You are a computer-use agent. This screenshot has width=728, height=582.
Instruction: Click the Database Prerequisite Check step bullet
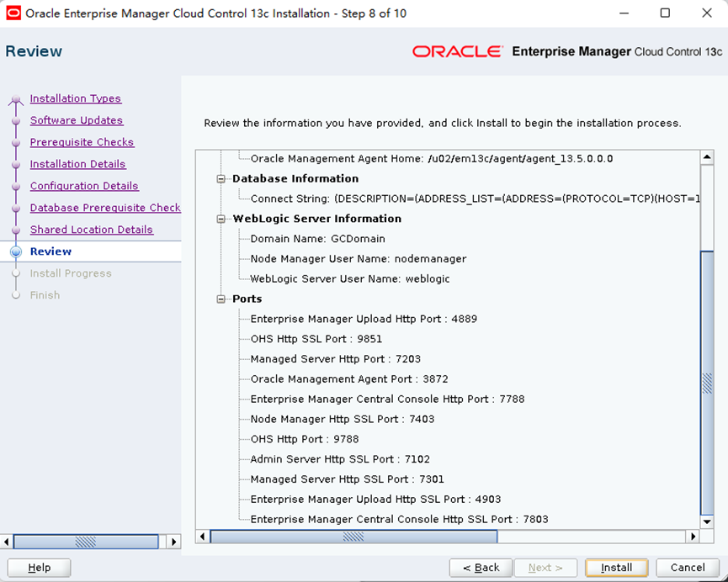[16, 208]
